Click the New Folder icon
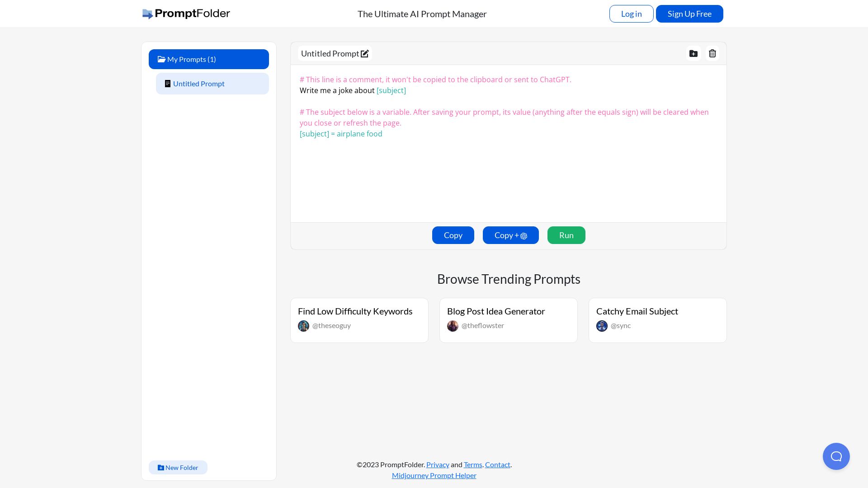868x488 pixels. pos(161,467)
